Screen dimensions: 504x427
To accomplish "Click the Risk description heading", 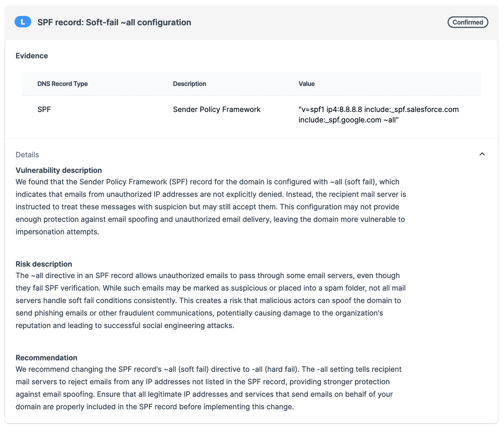I will tap(44, 264).
